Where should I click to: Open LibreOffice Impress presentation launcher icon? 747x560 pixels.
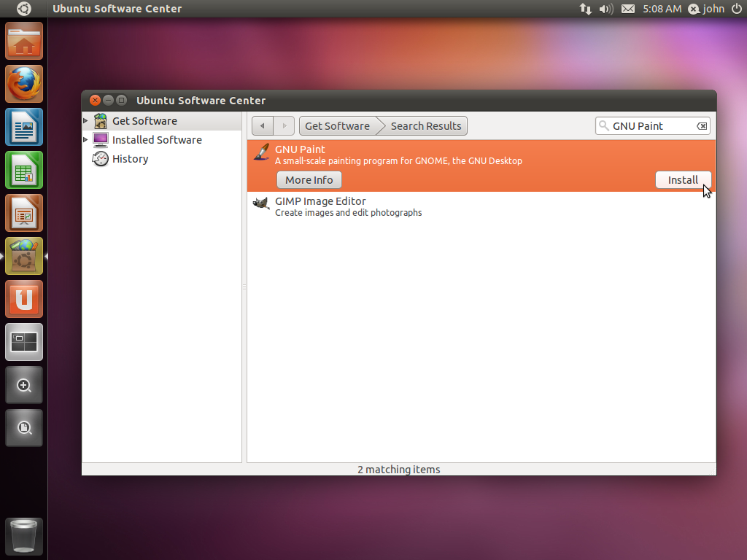pyautogui.click(x=24, y=213)
